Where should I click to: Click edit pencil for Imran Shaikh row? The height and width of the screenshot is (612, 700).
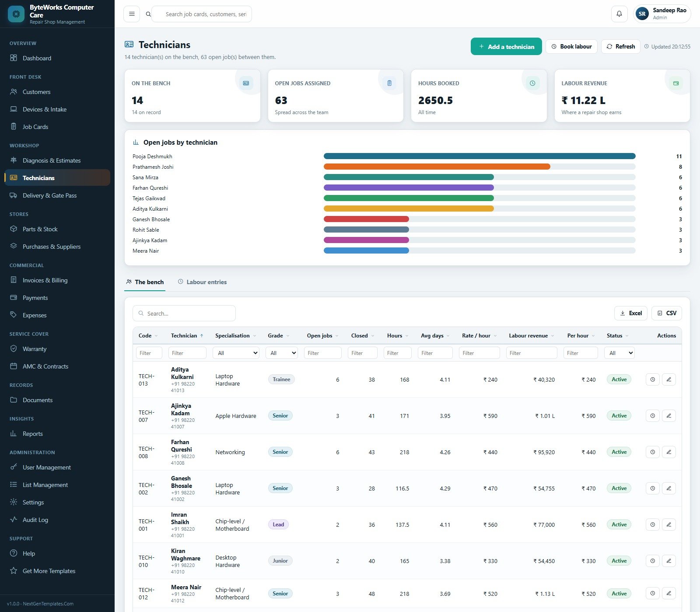point(668,525)
